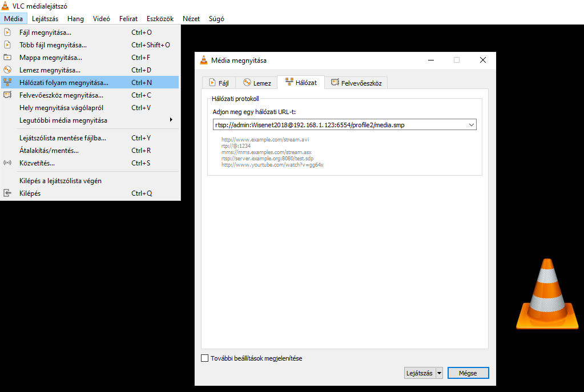Click the exit icon beside Kilépés
This screenshot has height=392, width=584.
click(7, 193)
